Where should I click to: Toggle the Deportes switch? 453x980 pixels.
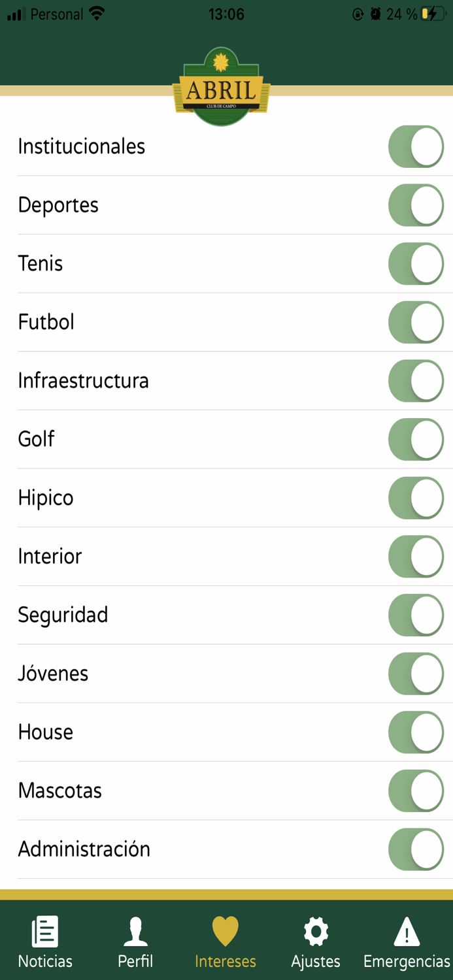(416, 204)
